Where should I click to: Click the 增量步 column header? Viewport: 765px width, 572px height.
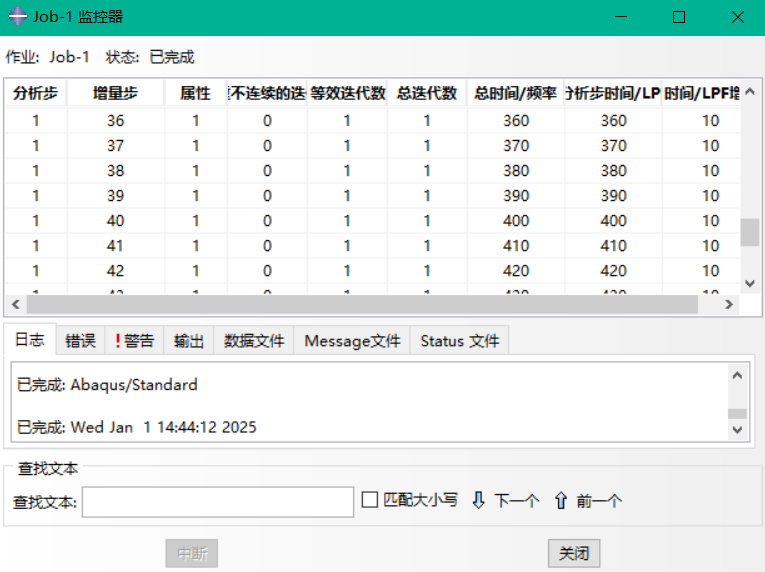(x=115, y=93)
